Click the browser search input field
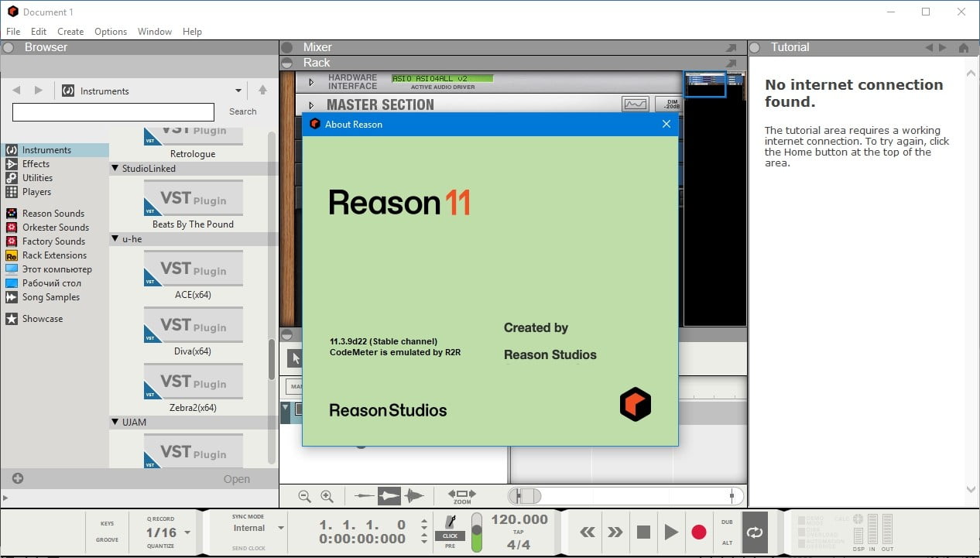980x558 pixels. pos(113,112)
